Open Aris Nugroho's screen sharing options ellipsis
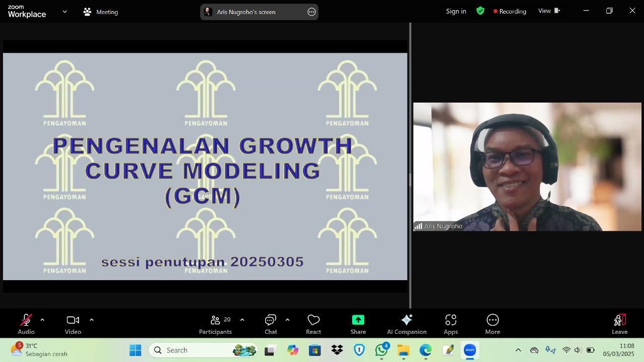This screenshot has width=644, height=362. click(311, 12)
